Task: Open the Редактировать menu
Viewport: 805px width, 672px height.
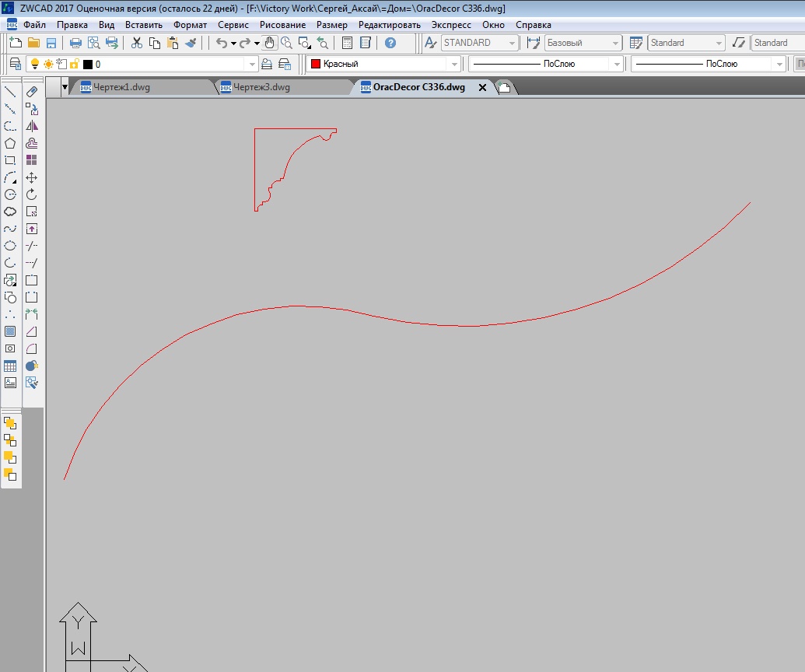Action: [x=389, y=25]
